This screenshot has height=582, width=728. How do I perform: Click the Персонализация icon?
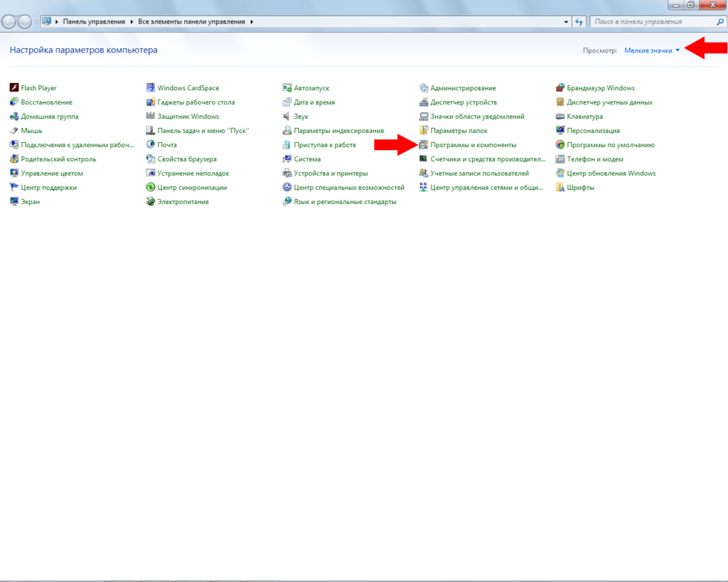pyautogui.click(x=560, y=131)
